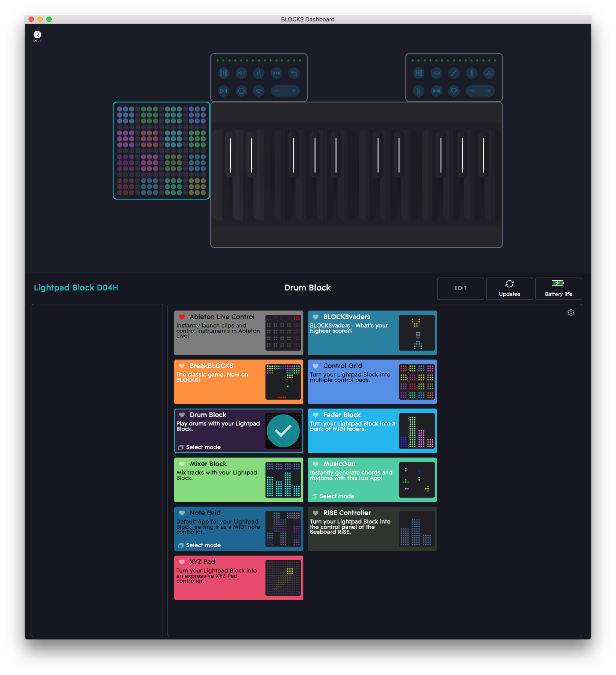The width and height of the screenshot is (616, 675).
Task: Click the metronome icon on Loop Block
Action: [259, 73]
